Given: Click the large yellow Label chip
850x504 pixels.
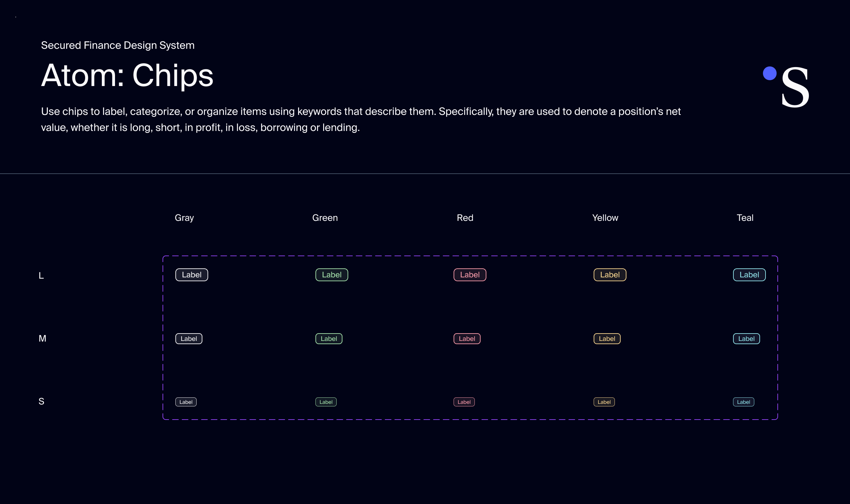Looking at the screenshot, I should click(610, 275).
